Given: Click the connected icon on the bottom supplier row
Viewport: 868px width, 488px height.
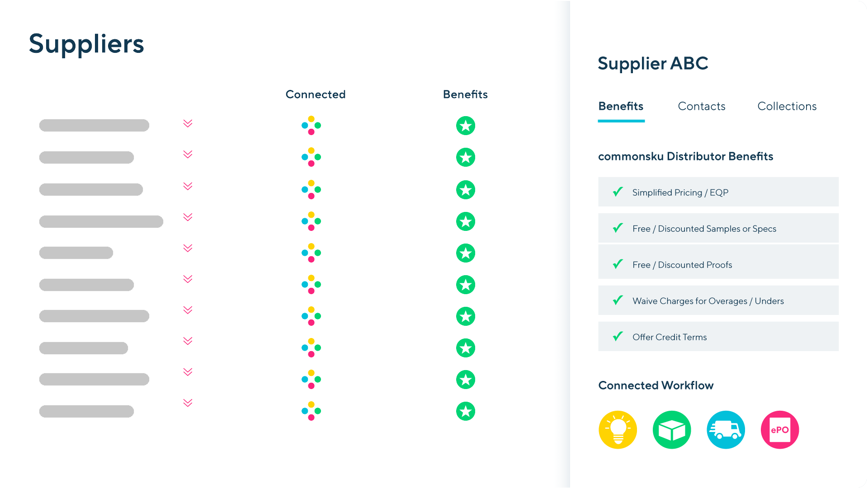Looking at the screenshot, I should 311,412.
